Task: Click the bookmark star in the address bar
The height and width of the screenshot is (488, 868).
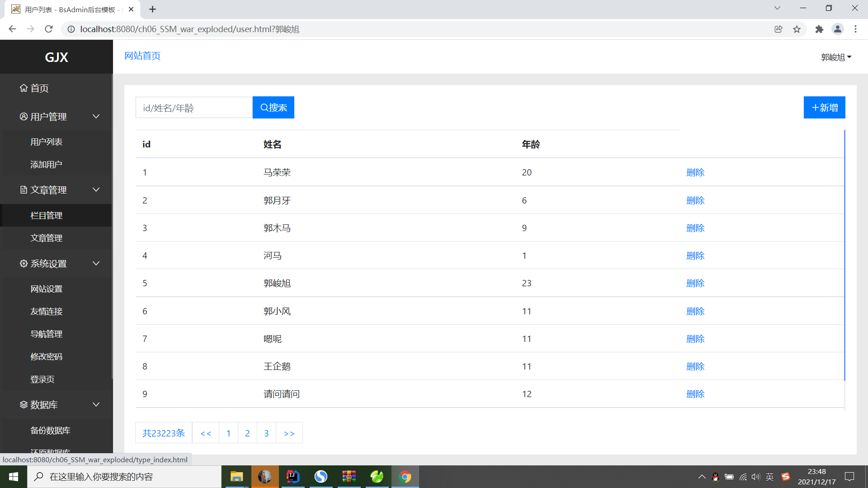Action: coord(797,29)
